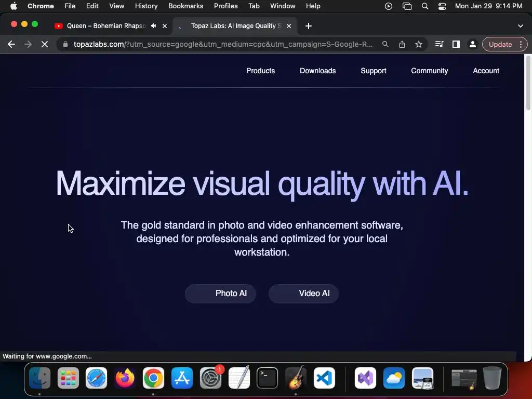532x399 pixels.
Task: Bookmark this page with the star icon
Action: pyautogui.click(x=419, y=44)
